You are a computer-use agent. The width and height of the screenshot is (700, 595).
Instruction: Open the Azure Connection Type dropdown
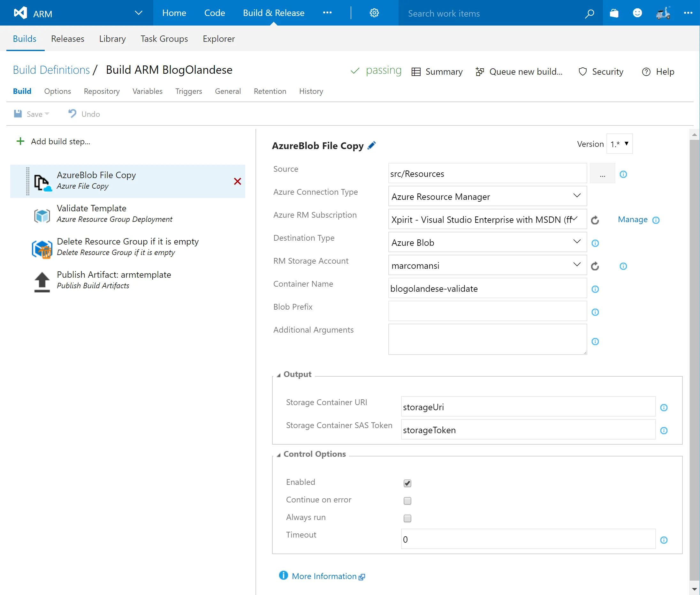click(x=487, y=196)
